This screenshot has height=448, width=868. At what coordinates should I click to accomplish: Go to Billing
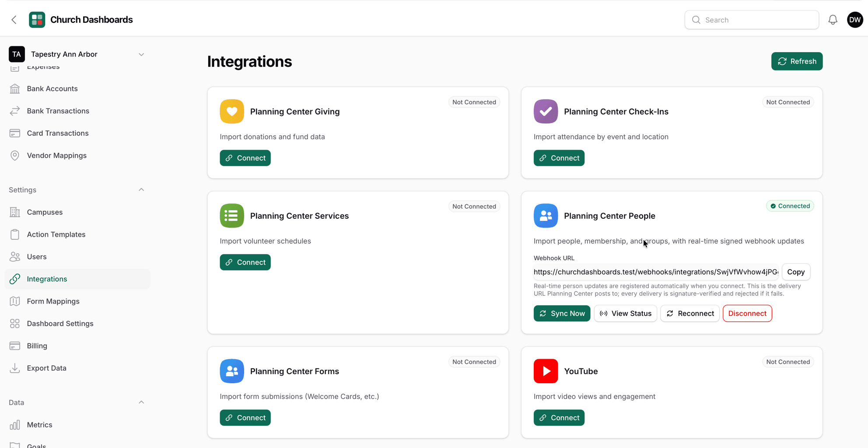pyautogui.click(x=77, y=346)
